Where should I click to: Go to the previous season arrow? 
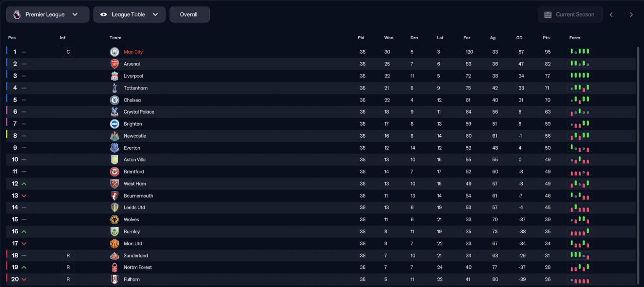pos(611,15)
